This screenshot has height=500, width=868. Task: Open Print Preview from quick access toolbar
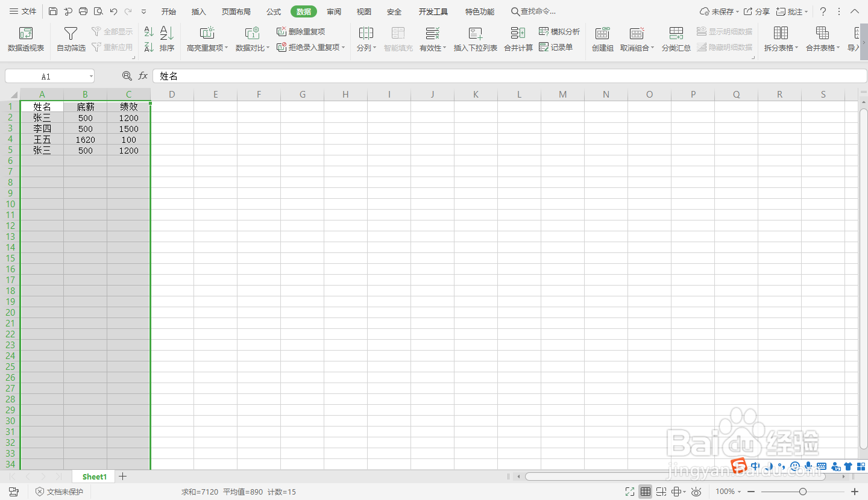point(98,11)
